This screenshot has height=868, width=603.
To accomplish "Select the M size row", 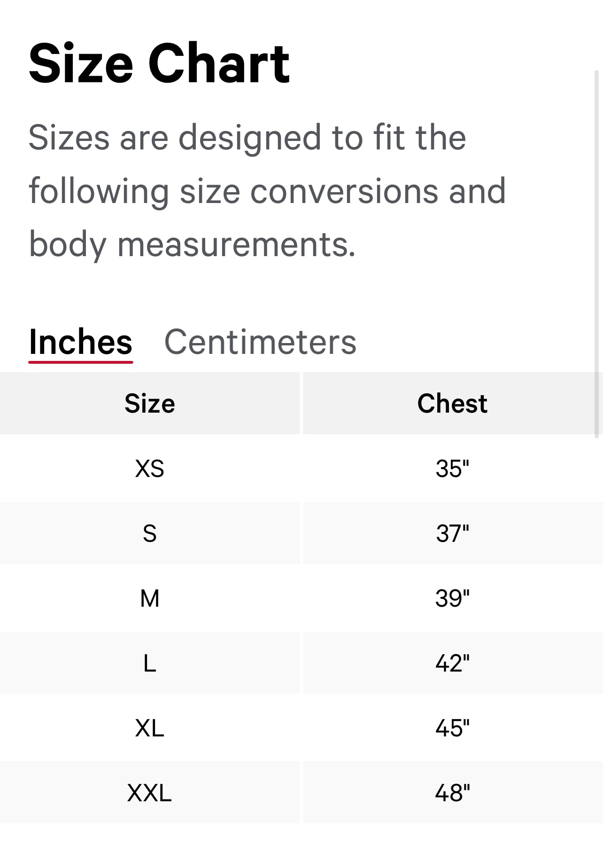I will (149, 598).
